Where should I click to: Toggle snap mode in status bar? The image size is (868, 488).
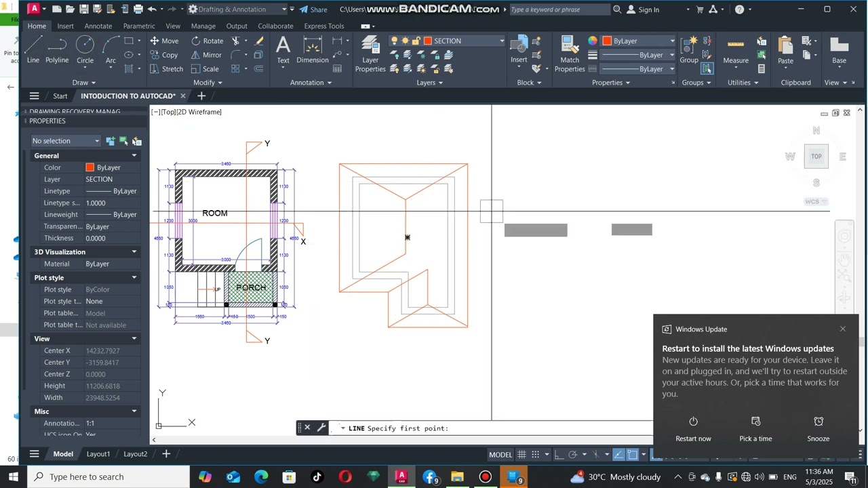536,454
